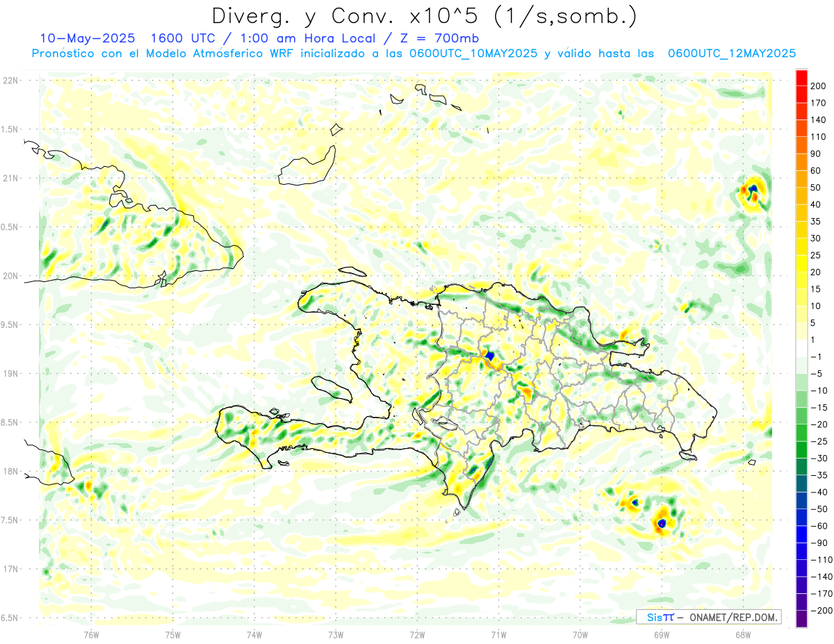Click the "76W" longitude label

click(91, 634)
